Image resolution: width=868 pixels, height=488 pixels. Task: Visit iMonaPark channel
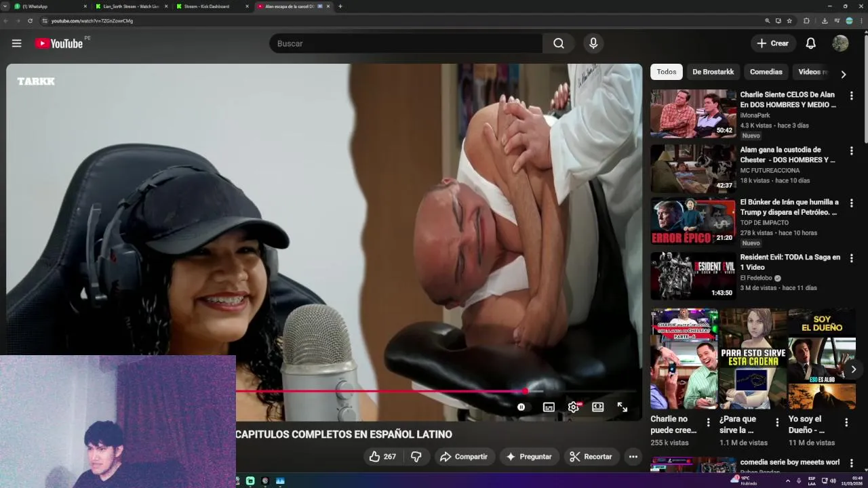coord(755,115)
